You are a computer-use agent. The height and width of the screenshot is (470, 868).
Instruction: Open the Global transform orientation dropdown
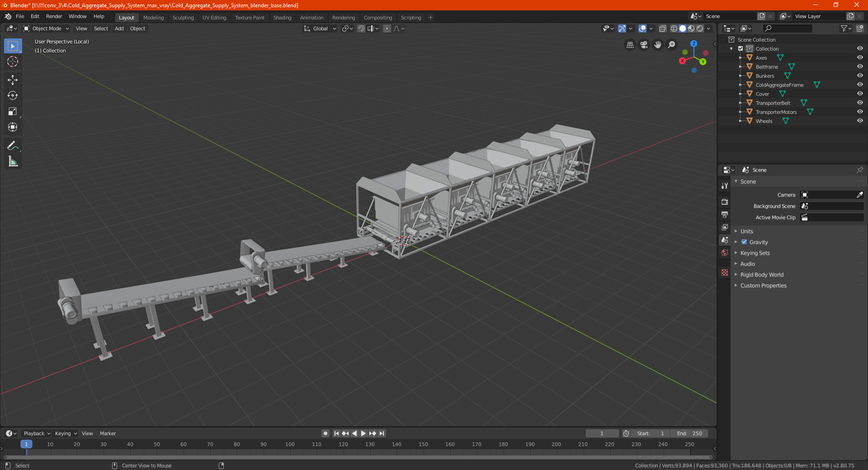point(320,28)
